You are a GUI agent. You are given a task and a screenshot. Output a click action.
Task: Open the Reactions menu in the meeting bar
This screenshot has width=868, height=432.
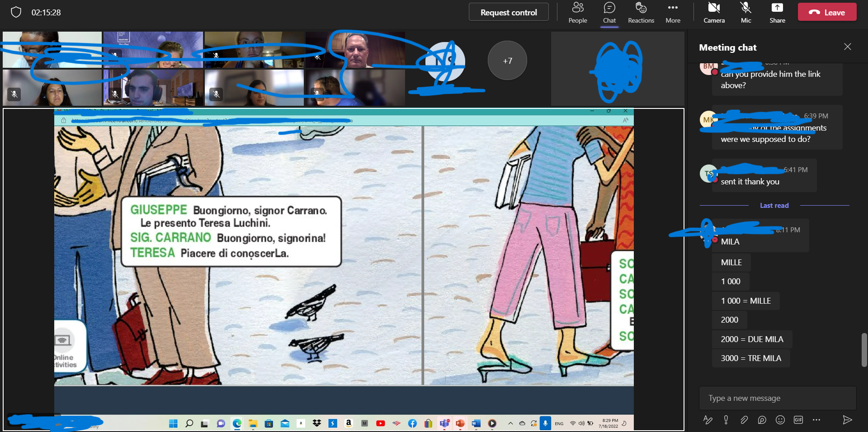(x=641, y=13)
